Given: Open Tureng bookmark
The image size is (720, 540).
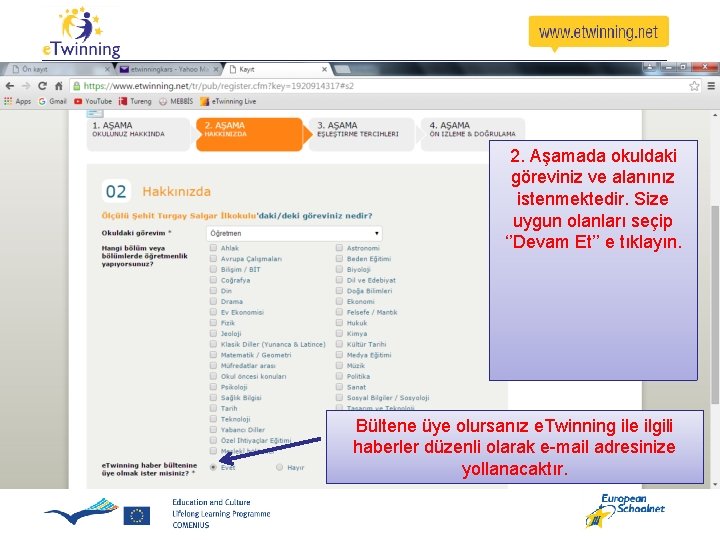Looking at the screenshot, I should (x=135, y=101).
